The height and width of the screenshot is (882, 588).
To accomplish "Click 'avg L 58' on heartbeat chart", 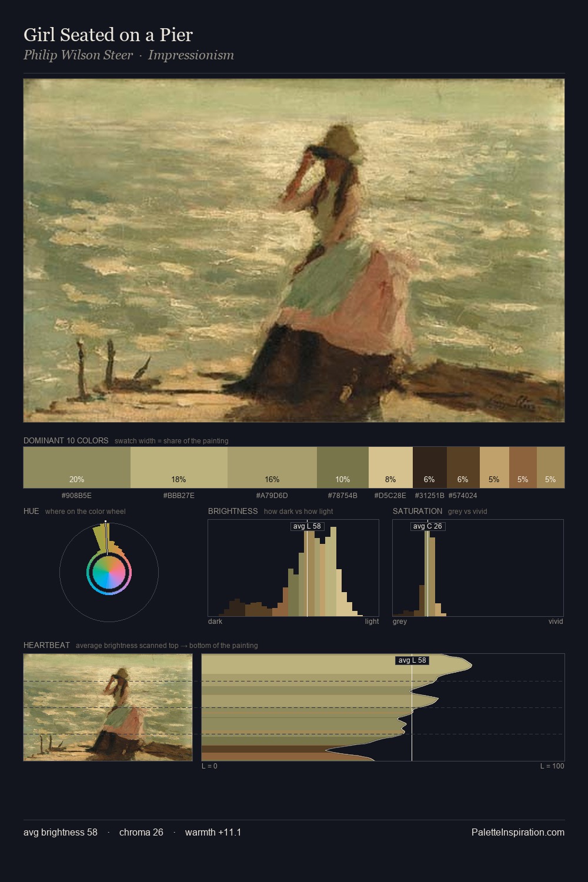I will [412, 660].
